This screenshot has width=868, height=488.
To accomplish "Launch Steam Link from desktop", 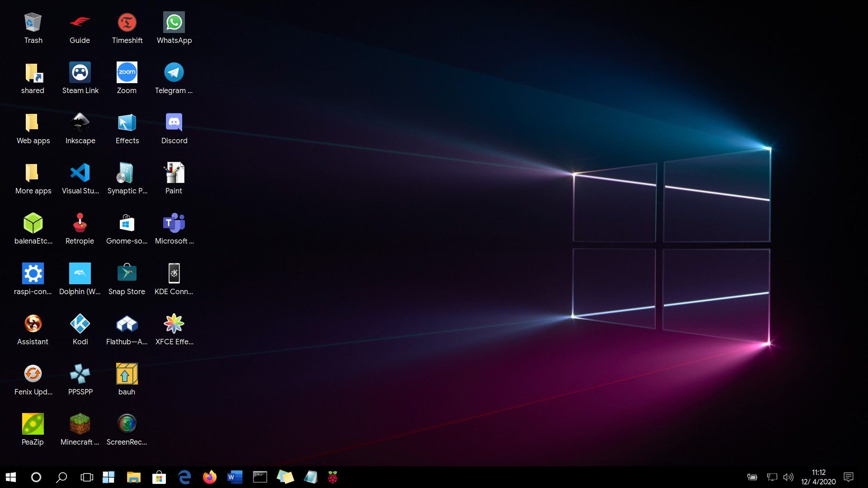I will [x=80, y=73].
